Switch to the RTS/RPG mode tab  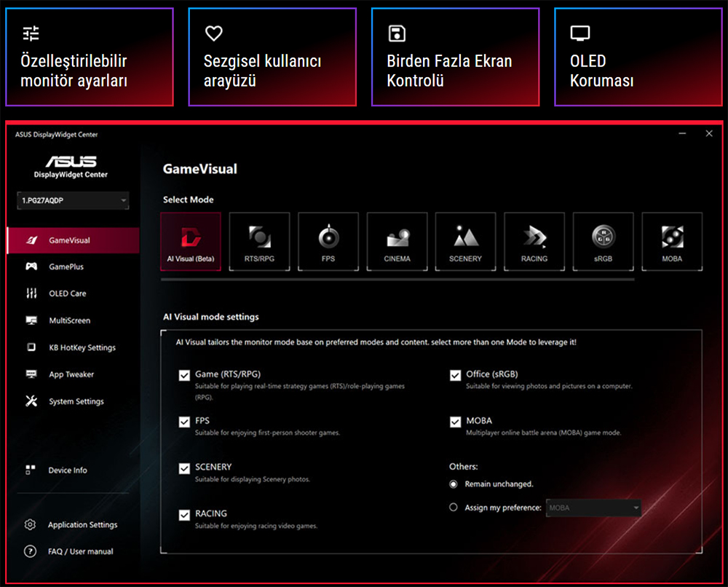[259, 241]
